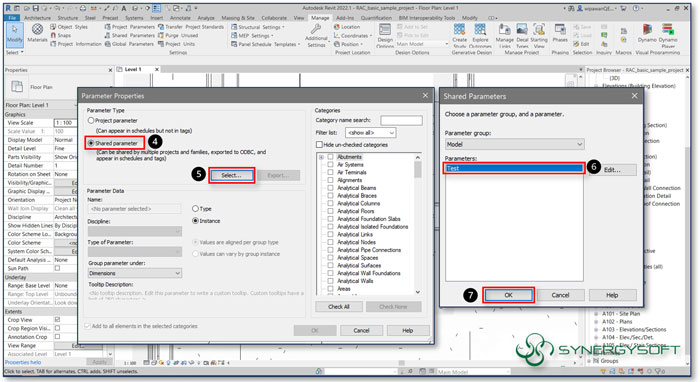
Task: Open the Main Model design option dropdown
Action: [x=422, y=44]
